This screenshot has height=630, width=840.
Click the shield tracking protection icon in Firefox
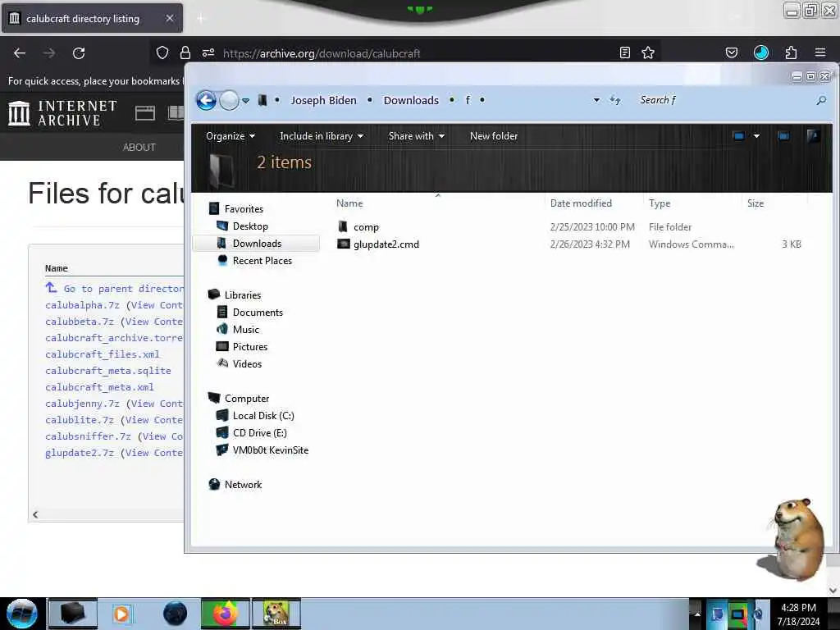pyautogui.click(x=162, y=52)
